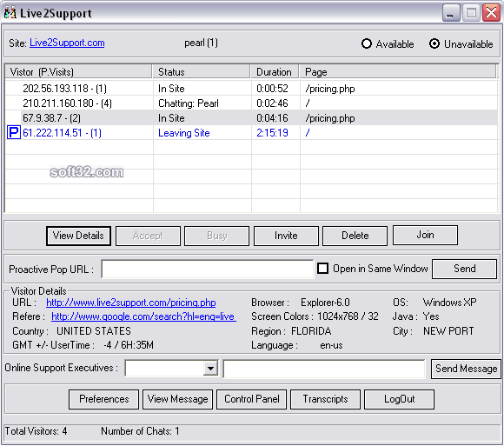Open the visitor's pricing.php URL link
This screenshot has height=446, width=504.
(x=131, y=303)
